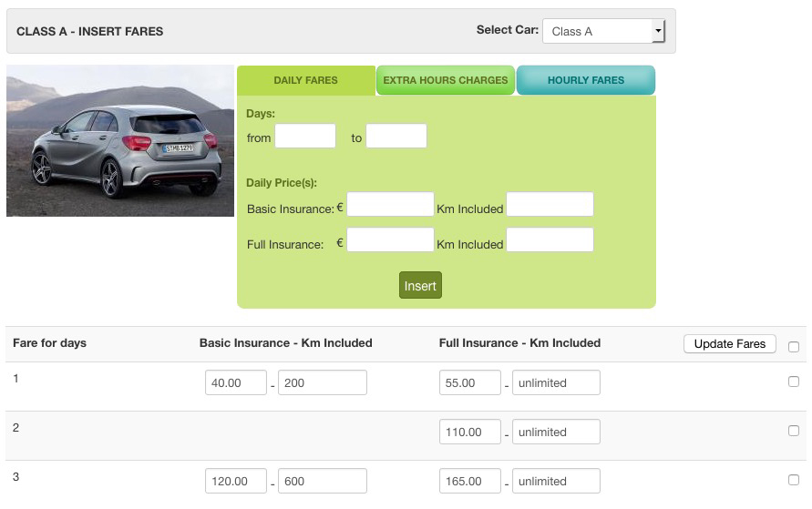This screenshot has width=812, height=509.
Task: Open the Extra Hours Charges tab
Action: 446,80
